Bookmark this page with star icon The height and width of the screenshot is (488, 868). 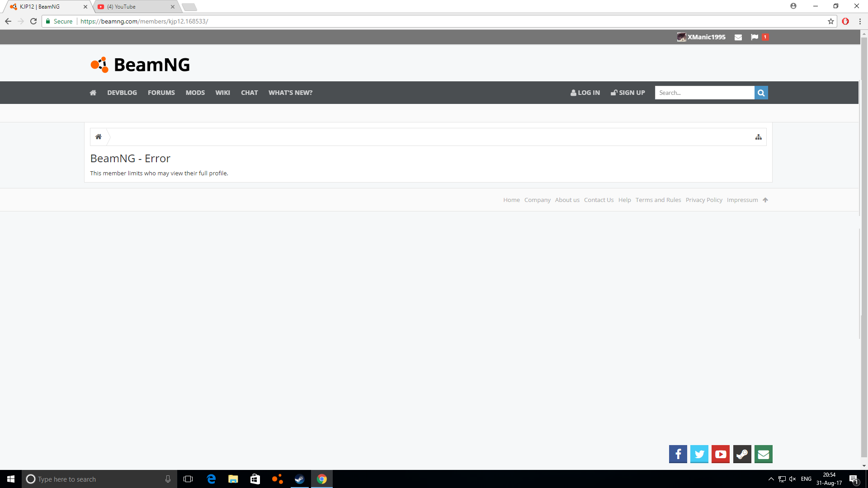[x=831, y=21]
